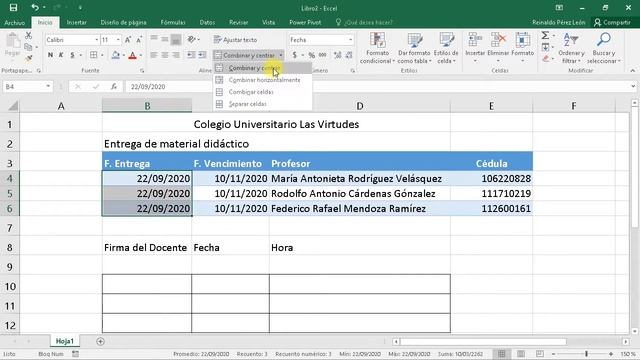Open the Archivo tab

click(x=15, y=22)
